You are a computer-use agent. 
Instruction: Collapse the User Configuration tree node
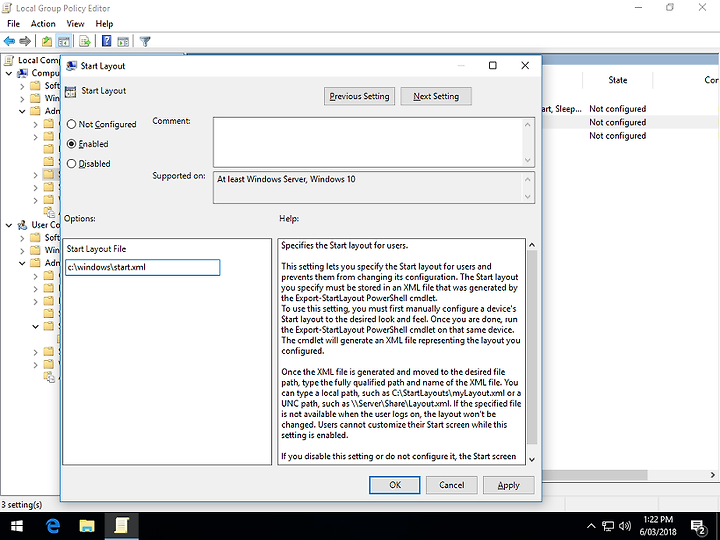pyautogui.click(x=9, y=225)
